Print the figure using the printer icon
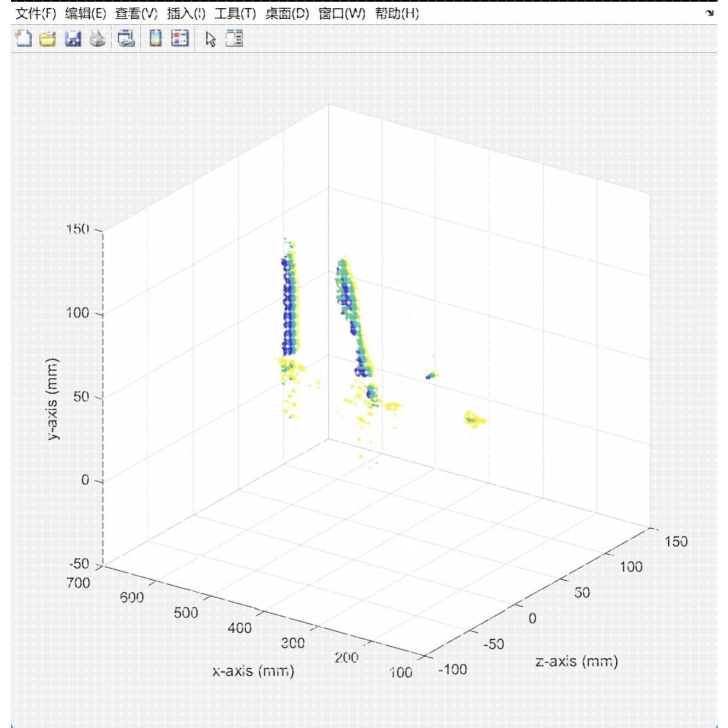728x728 pixels. 97,38
